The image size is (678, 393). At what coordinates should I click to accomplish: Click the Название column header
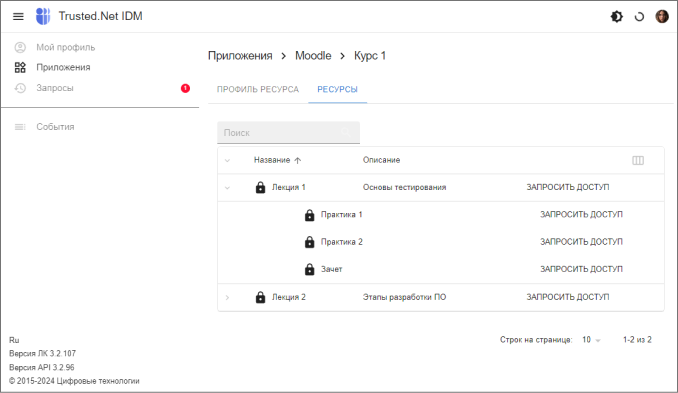(272, 160)
